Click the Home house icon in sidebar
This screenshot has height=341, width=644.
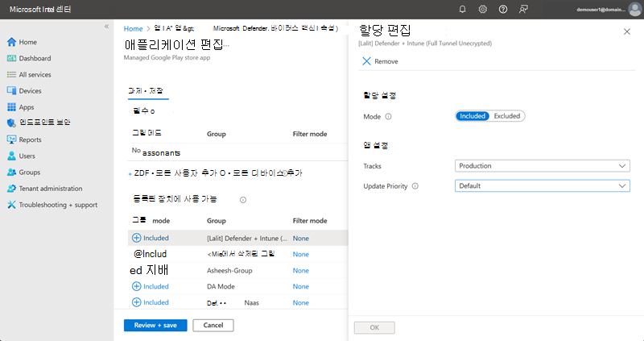coord(11,42)
